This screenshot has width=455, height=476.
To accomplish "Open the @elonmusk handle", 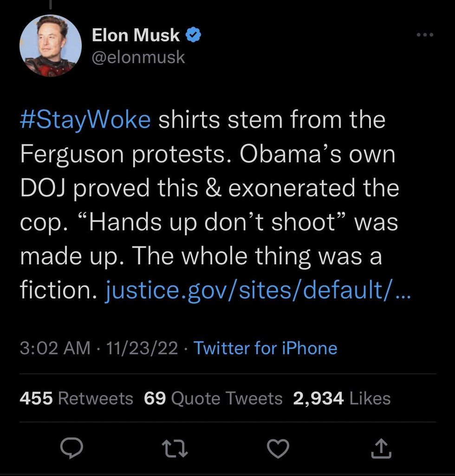I will point(138,57).
